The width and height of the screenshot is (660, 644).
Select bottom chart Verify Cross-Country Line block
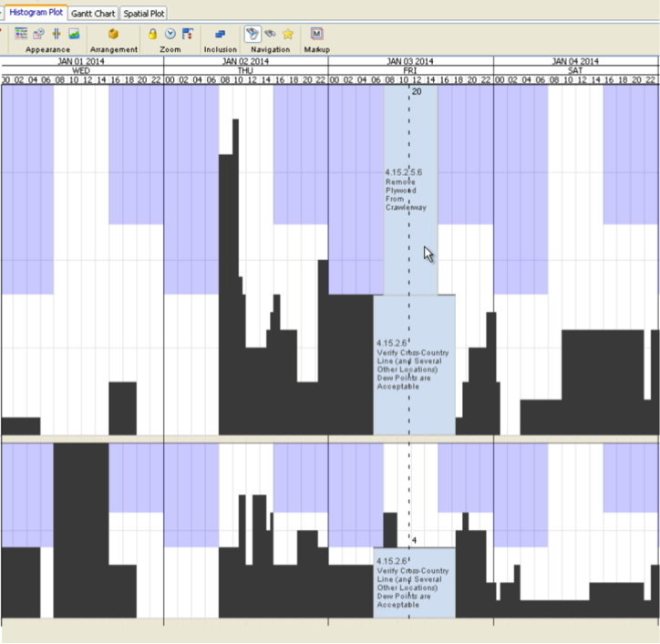point(414,584)
